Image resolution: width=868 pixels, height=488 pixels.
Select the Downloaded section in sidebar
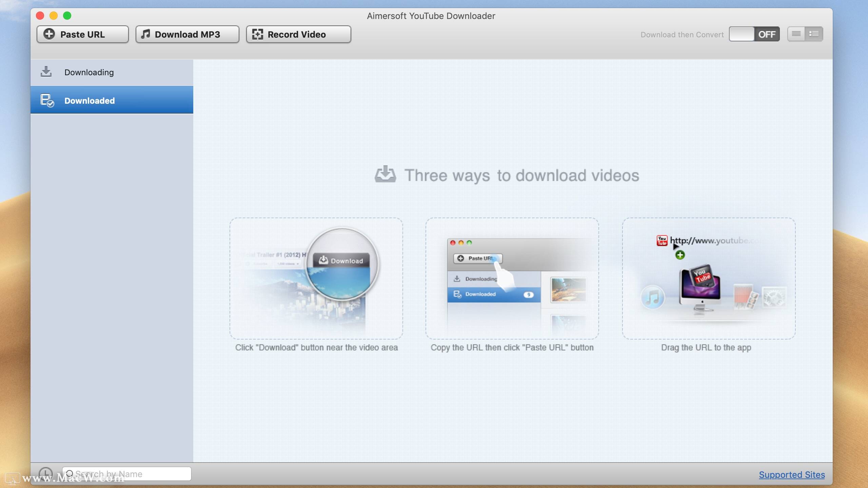112,100
